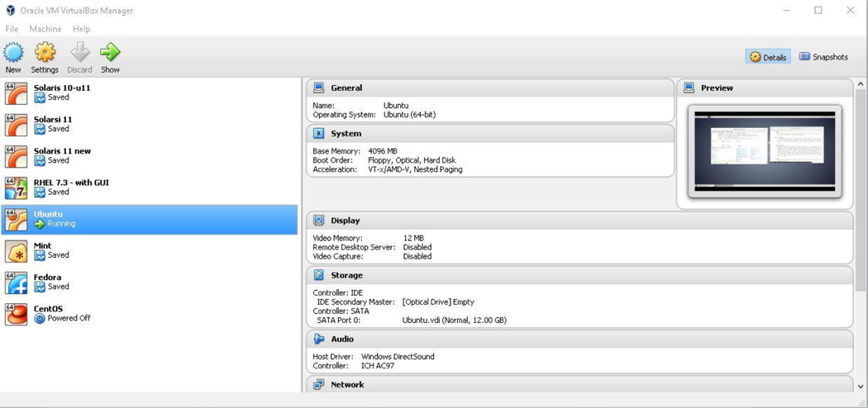Select the Mint machine name

pyautogui.click(x=43, y=245)
